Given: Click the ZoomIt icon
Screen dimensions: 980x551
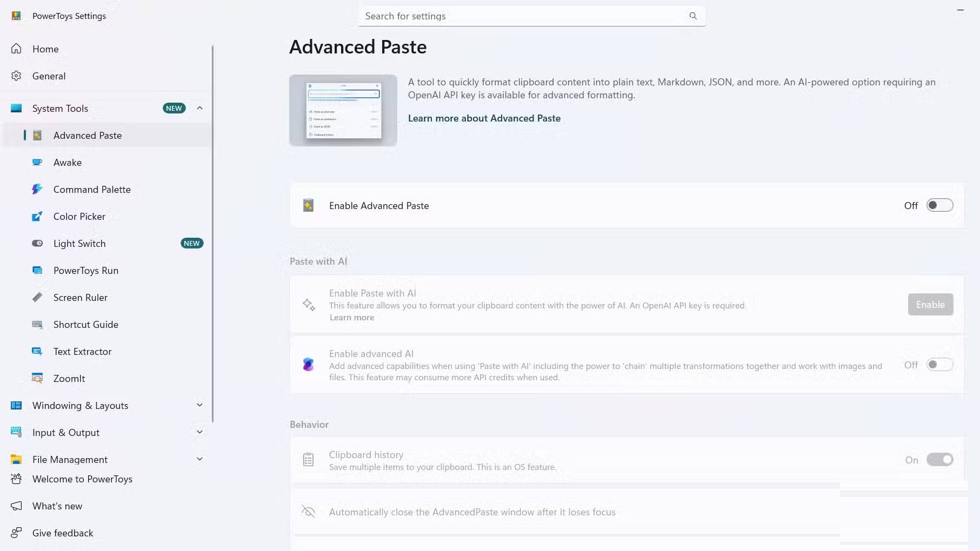Looking at the screenshot, I should [x=37, y=378].
